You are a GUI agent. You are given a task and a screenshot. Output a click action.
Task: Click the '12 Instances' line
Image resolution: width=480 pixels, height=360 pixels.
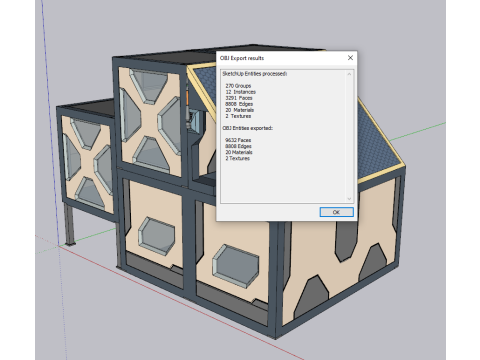[x=240, y=92]
